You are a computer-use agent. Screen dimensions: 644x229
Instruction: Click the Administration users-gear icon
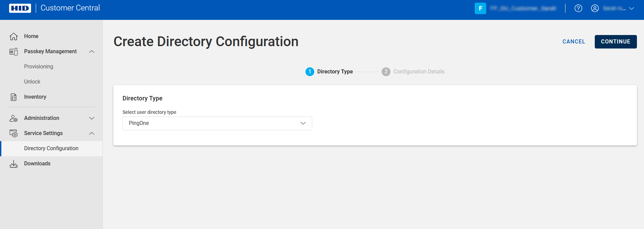(x=13, y=118)
